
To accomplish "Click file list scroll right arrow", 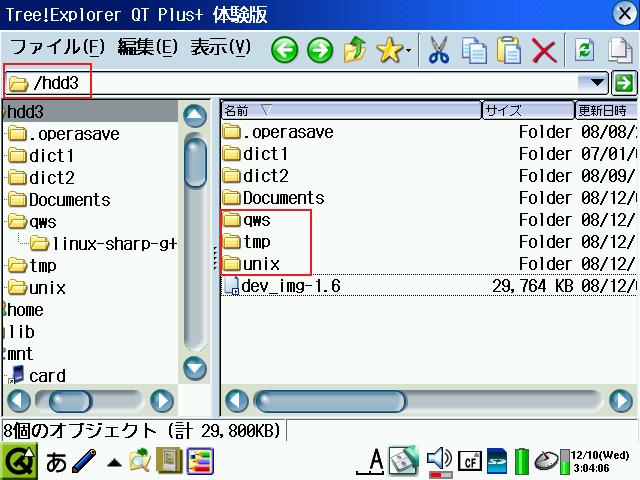I will pos(621,400).
